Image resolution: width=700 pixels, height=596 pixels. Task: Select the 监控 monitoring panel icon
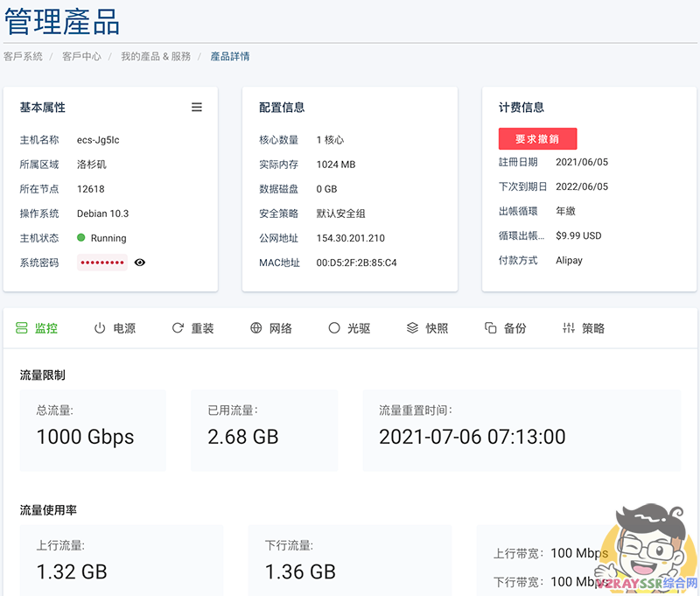[x=38, y=328]
